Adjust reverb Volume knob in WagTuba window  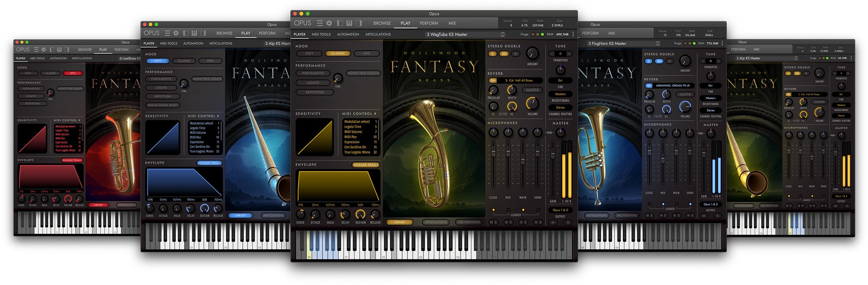(x=533, y=103)
